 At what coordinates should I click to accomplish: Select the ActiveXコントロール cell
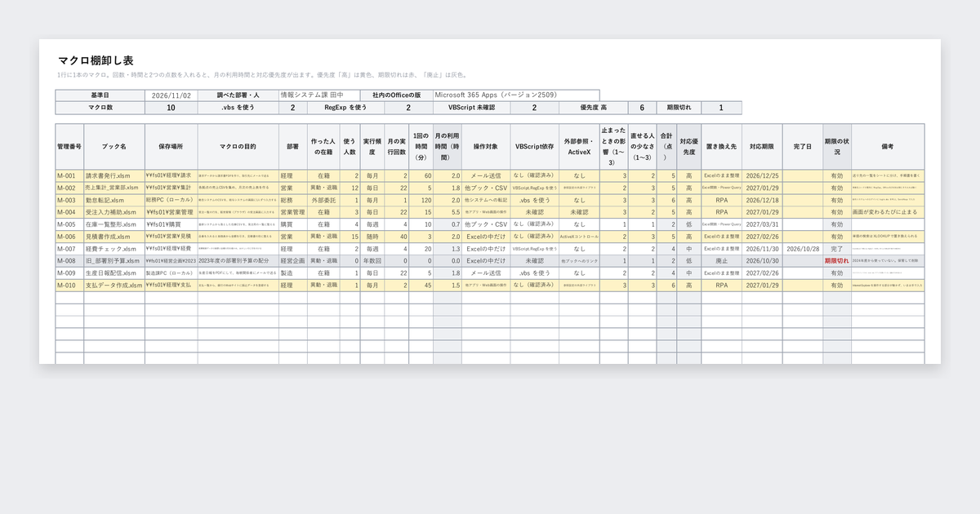click(x=579, y=237)
